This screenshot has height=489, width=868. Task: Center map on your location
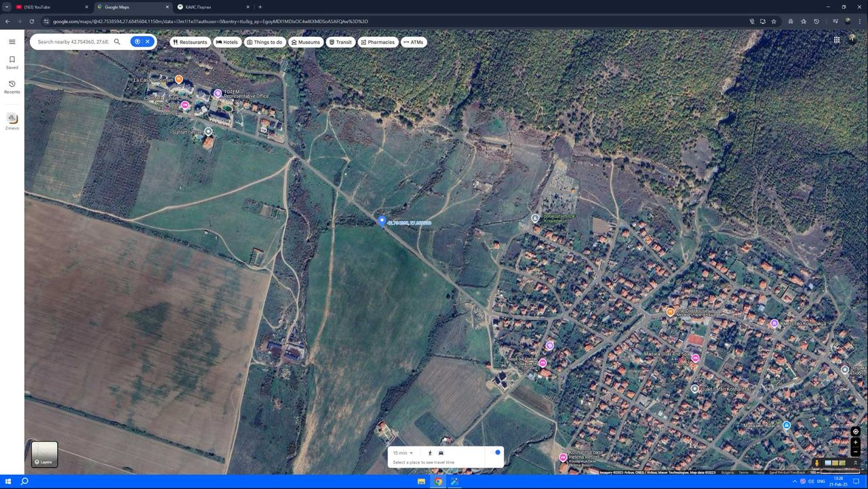[x=855, y=431]
